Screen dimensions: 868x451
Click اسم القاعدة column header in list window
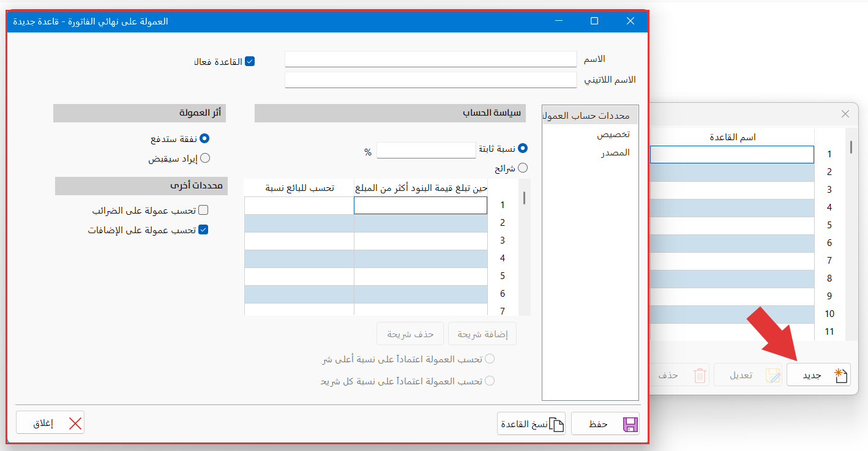(733, 137)
